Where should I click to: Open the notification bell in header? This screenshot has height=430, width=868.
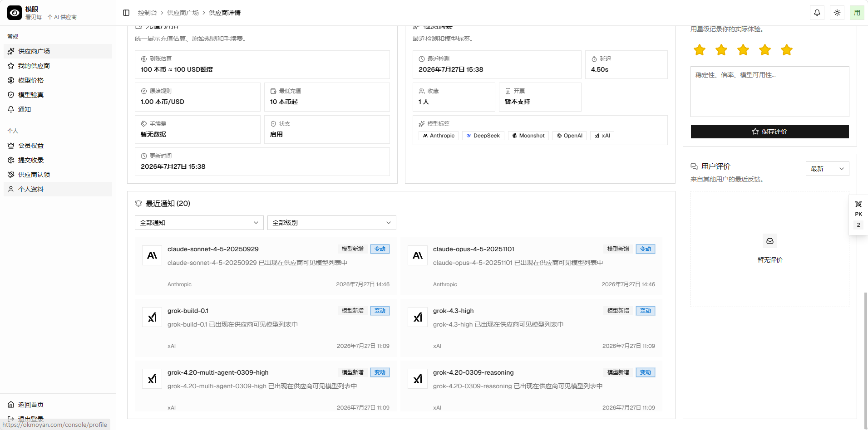coord(817,13)
